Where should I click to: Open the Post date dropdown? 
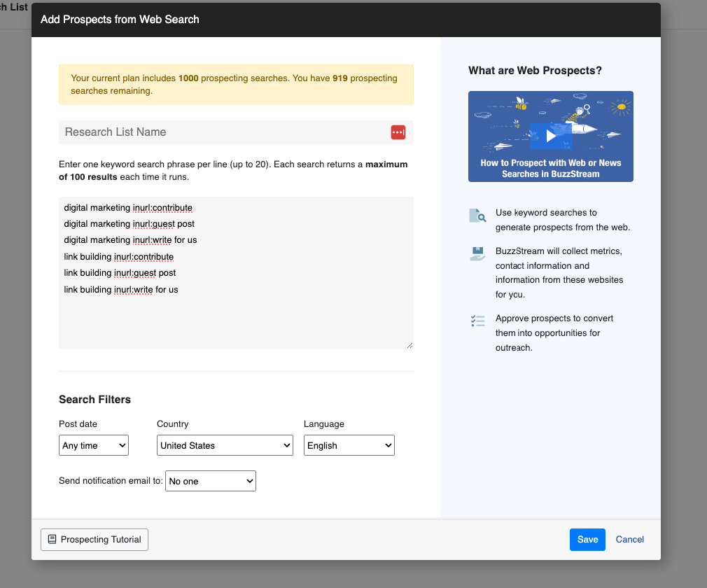93,444
